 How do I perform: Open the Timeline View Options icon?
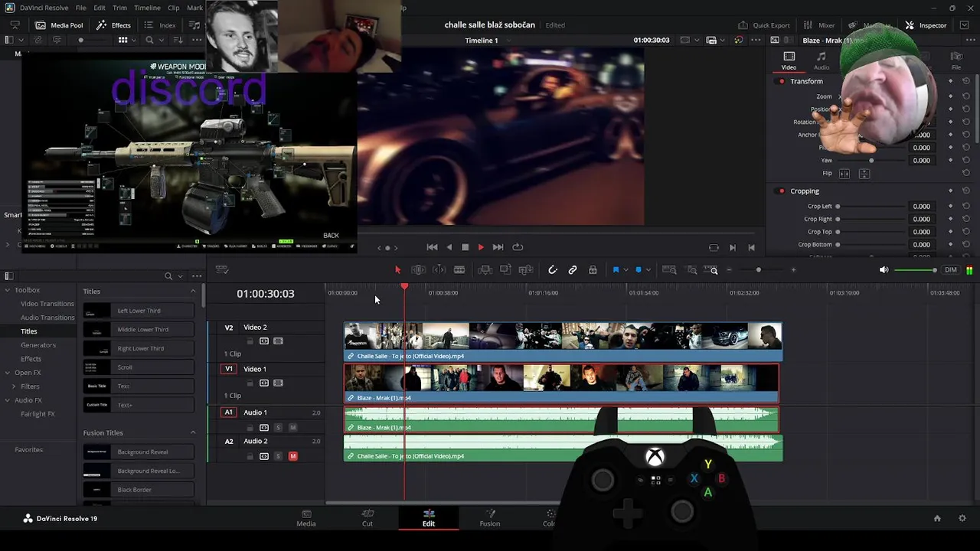coord(222,270)
